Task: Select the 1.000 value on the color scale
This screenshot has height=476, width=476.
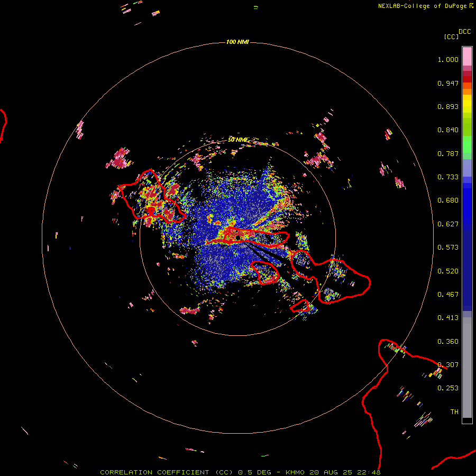Action: (x=448, y=59)
